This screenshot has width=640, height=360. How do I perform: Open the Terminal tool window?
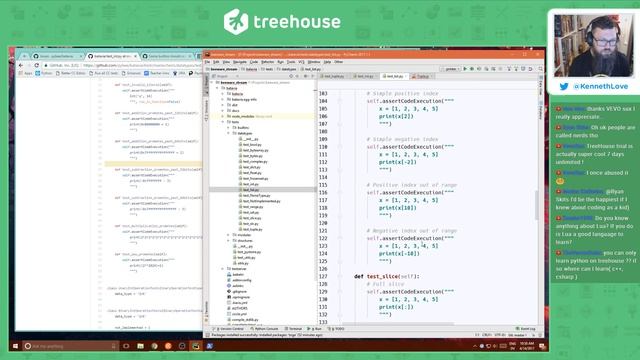click(293, 329)
